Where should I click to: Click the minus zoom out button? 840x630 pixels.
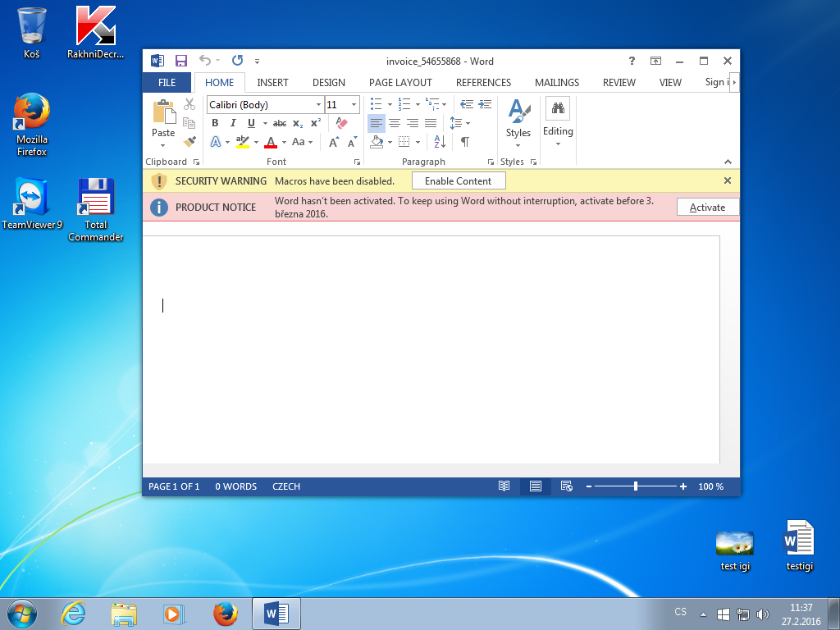[x=589, y=486]
